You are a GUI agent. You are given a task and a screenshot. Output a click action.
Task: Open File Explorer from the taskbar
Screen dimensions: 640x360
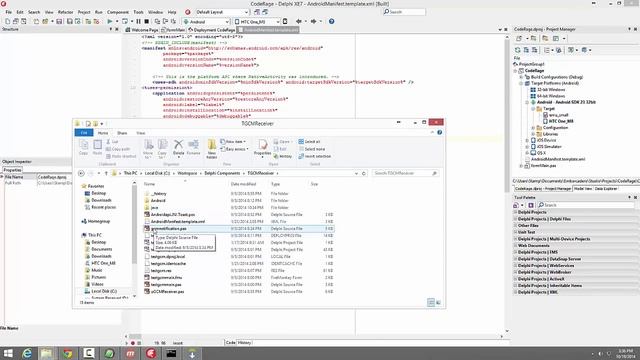point(47,353)
